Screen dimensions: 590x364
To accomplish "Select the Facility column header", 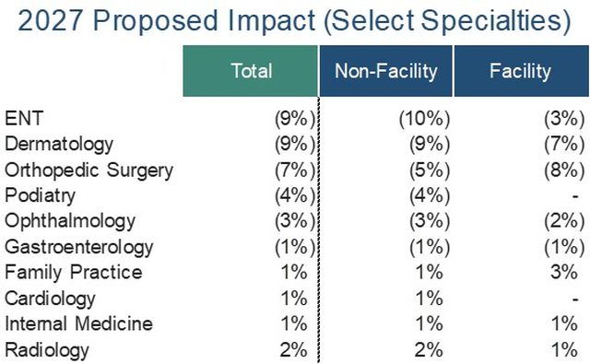I will [522, 71].
